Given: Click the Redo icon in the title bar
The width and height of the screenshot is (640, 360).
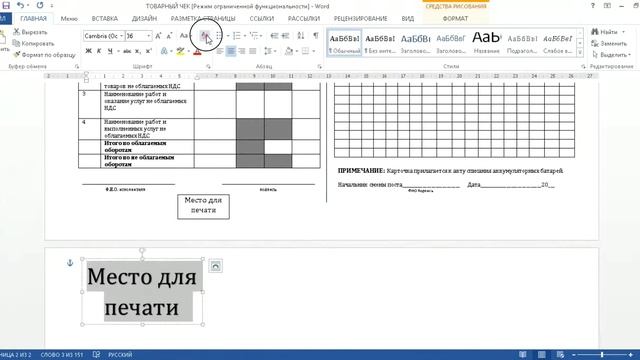Looking at the screenshot, I should pyautogui.click(x=40, y=5).
